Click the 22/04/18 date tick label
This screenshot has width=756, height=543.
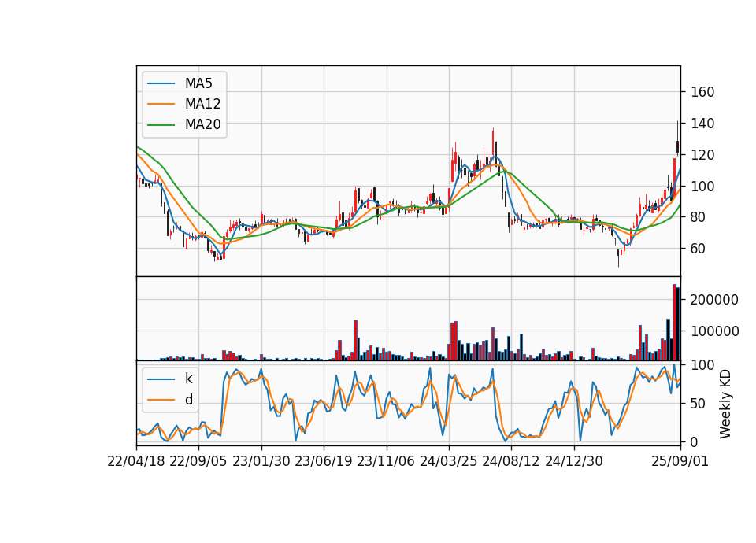(x=136, y=461)
